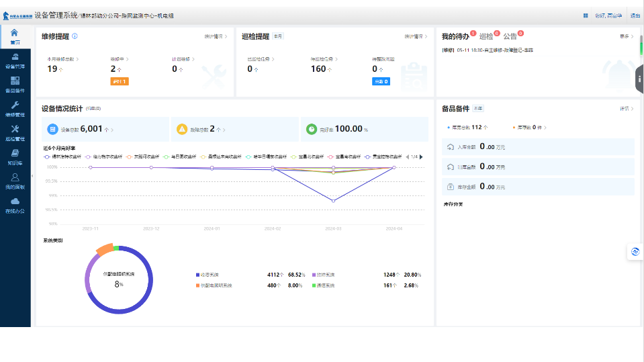Screen dimensions: 644x362
Task: Open 维修管理 with the wrench icon
Action: (15, 109)
